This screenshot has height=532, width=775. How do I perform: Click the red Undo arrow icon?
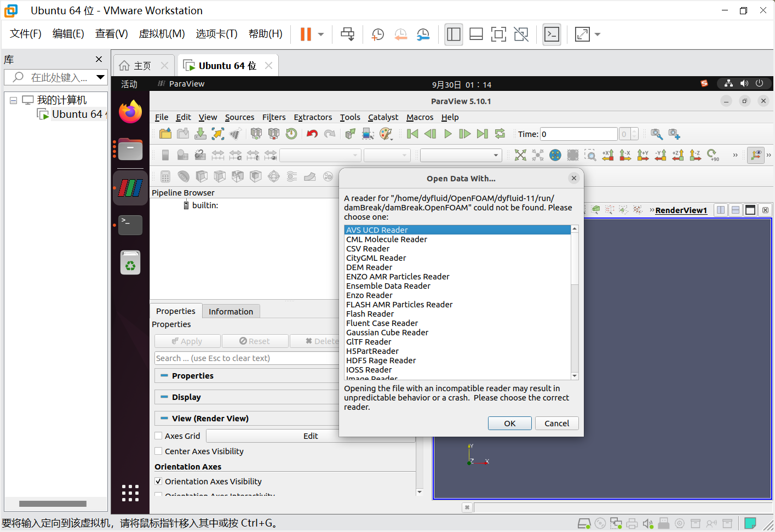[x=312, y=134]
